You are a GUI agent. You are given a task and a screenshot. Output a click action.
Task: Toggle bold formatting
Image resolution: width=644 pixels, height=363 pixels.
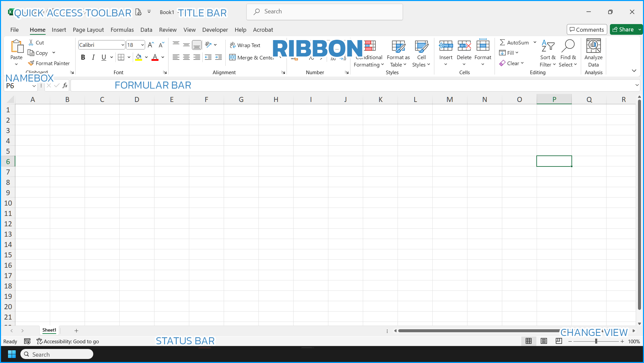coord(83,57)
